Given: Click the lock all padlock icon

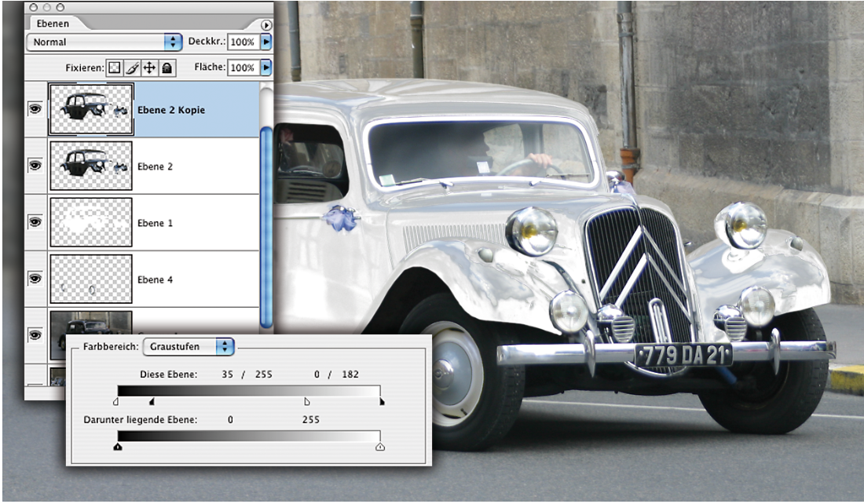Looking at the screenshot, I should [x=167, y=68].
